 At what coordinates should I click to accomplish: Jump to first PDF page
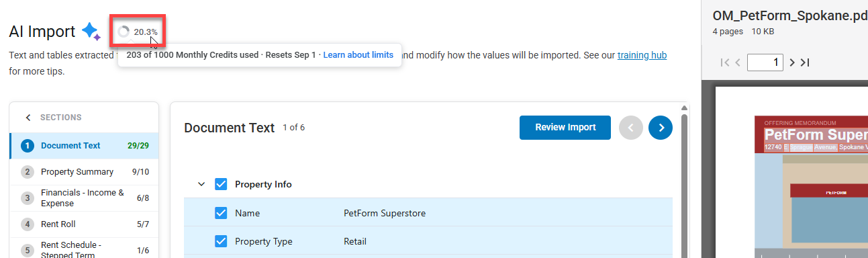point(725,62)
